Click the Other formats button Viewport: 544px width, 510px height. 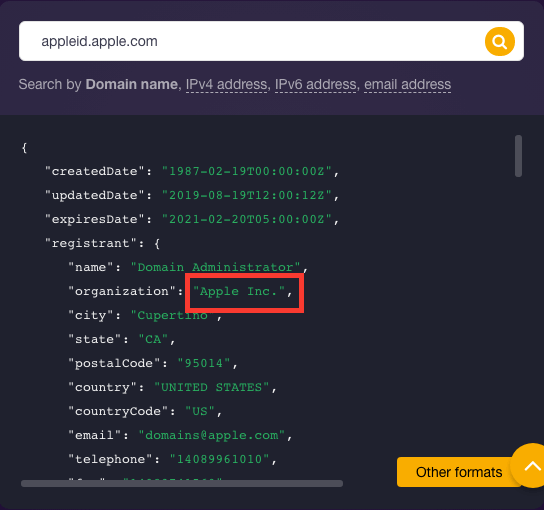coord(459,472)
